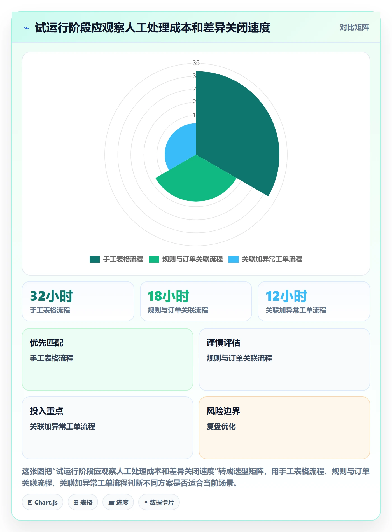The width and height of the screenshot is (392, 532).
Task: Click the Chart.js tag chip
Action: pos(43,502)
